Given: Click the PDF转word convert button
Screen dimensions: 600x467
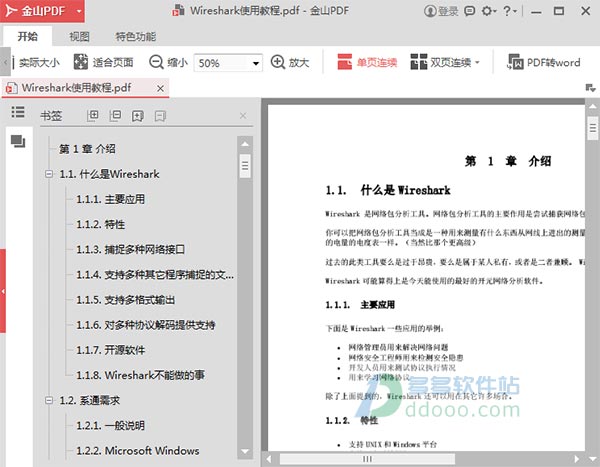Looking at the screenshot, I should click(544, 62).
